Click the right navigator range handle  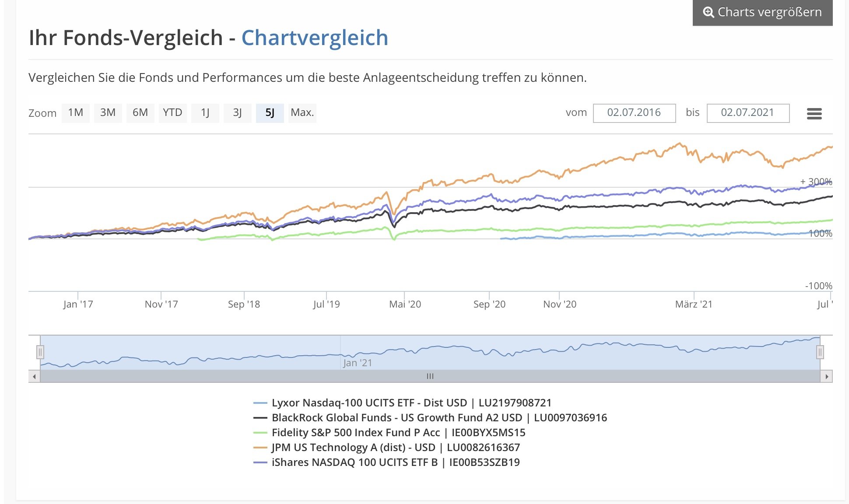point(820,352)
